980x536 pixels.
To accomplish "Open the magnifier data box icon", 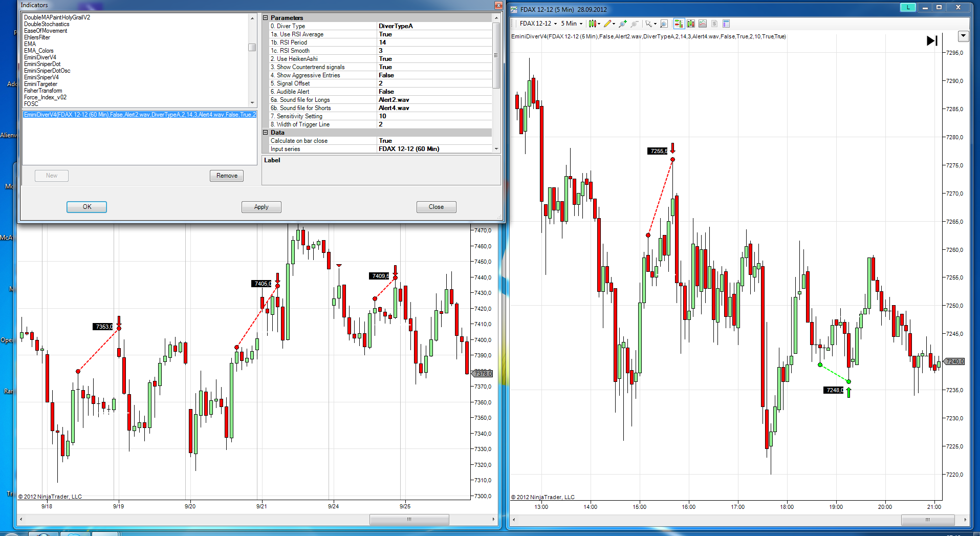I will click(x=664, y=24).
